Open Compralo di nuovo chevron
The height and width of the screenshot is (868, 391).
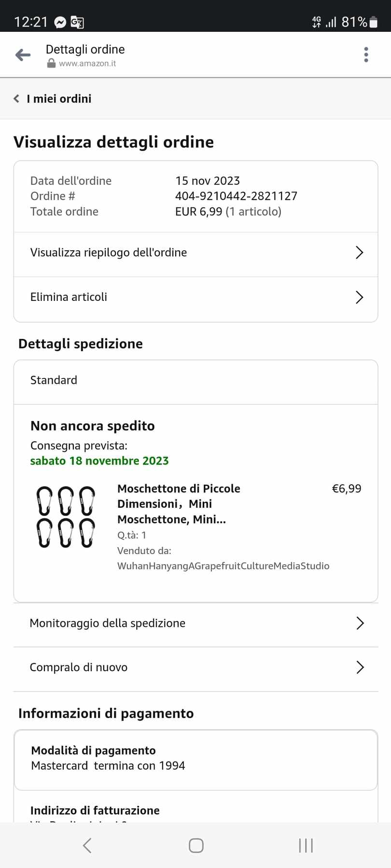[x=360, y=667]
